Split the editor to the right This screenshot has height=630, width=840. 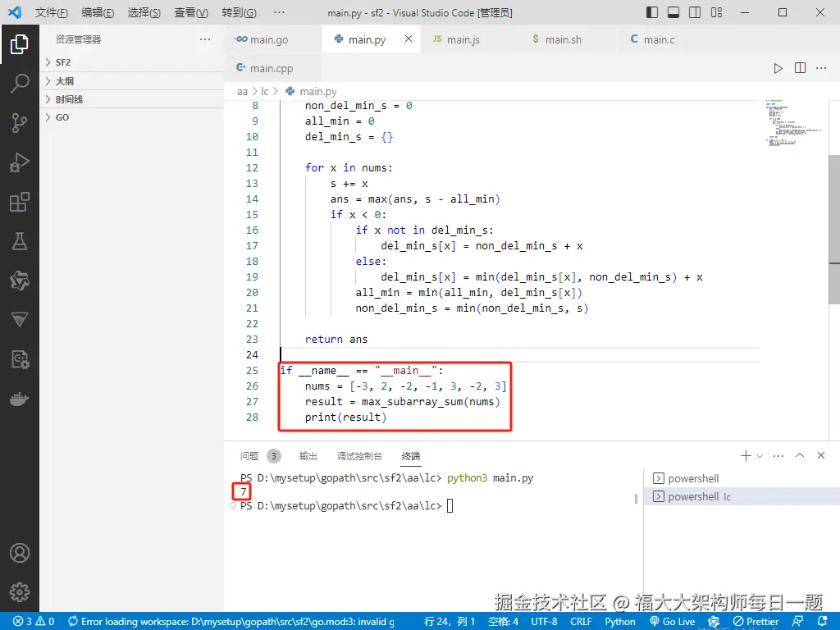[x=800, y=68]
